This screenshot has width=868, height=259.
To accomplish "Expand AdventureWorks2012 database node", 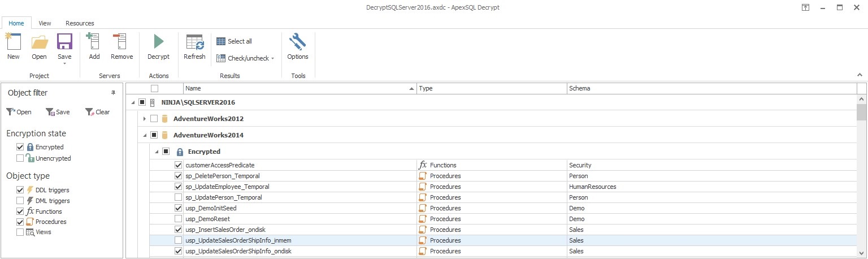I will pos(145,119).
